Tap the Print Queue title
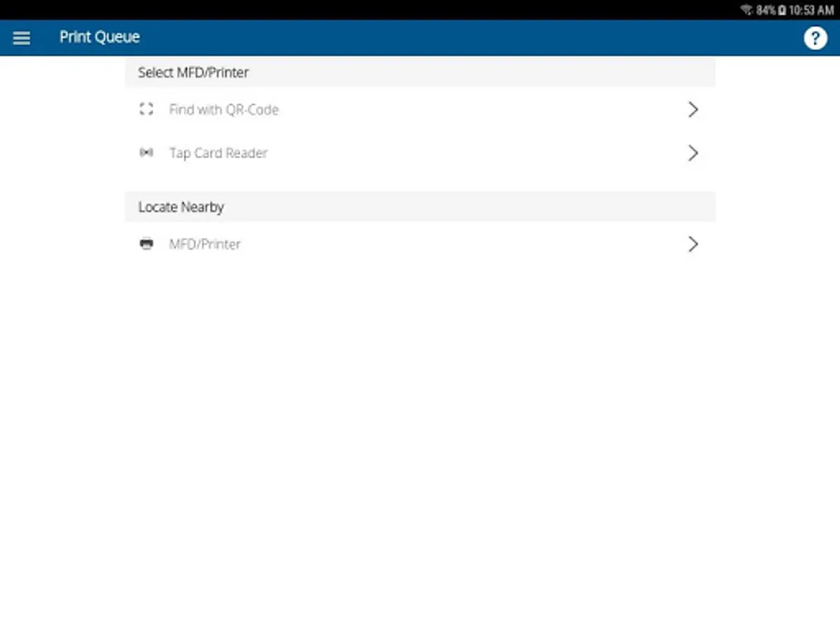 point(99,38)
